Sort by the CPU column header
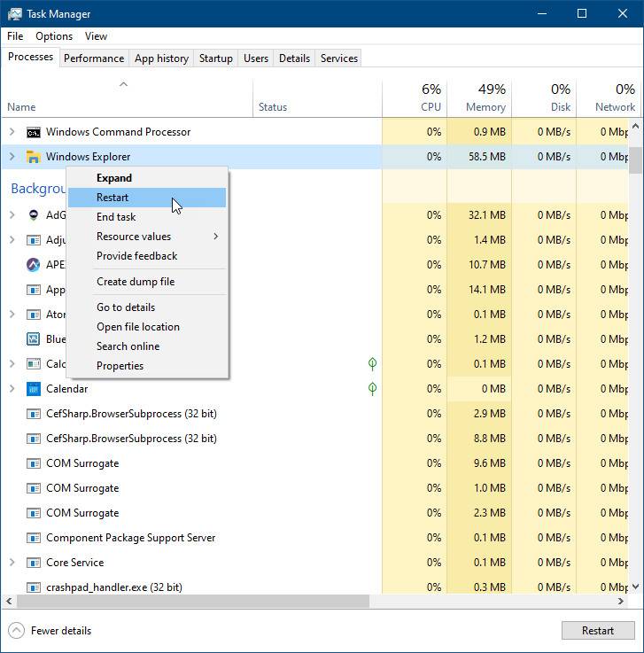644x653 pixels. pos(415,97)
